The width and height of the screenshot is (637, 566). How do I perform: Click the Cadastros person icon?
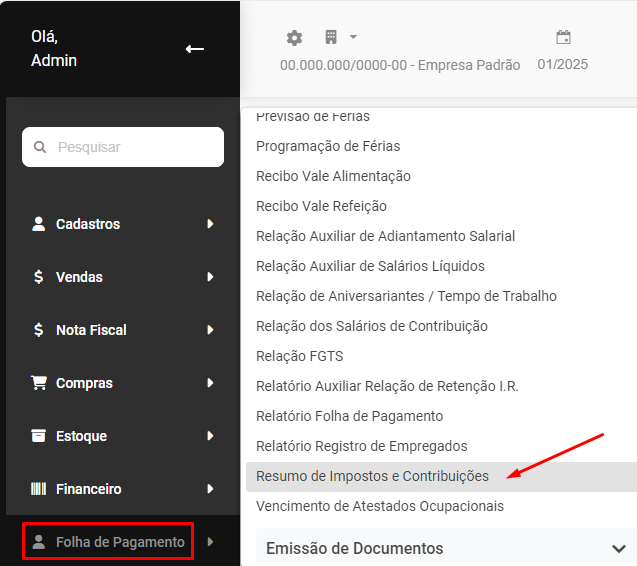click(x=39, y=224)
